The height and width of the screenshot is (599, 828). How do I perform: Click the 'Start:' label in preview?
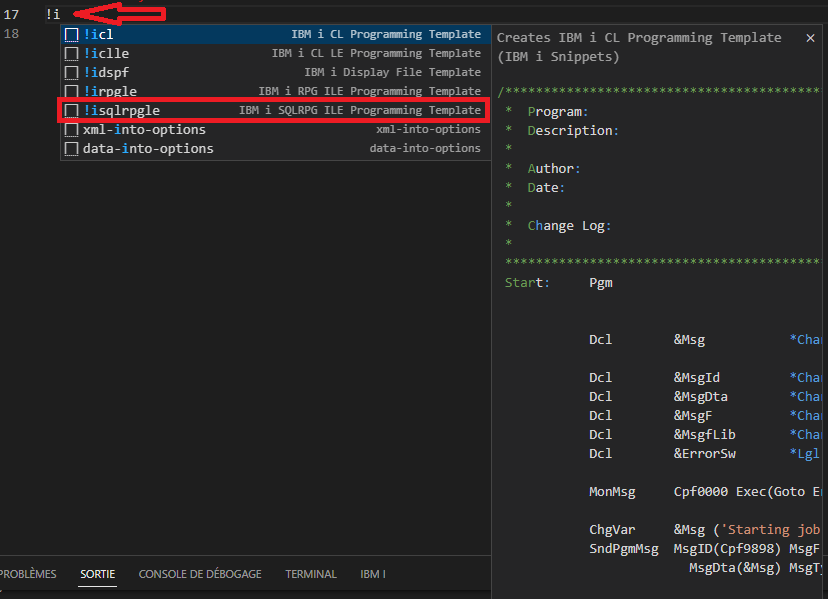[527, 283]
